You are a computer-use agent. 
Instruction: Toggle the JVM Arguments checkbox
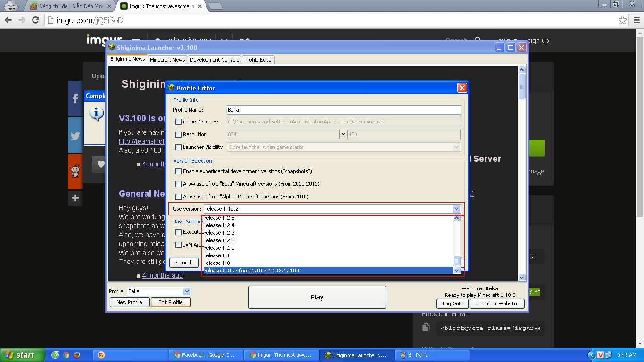click(x=178, y=245)
